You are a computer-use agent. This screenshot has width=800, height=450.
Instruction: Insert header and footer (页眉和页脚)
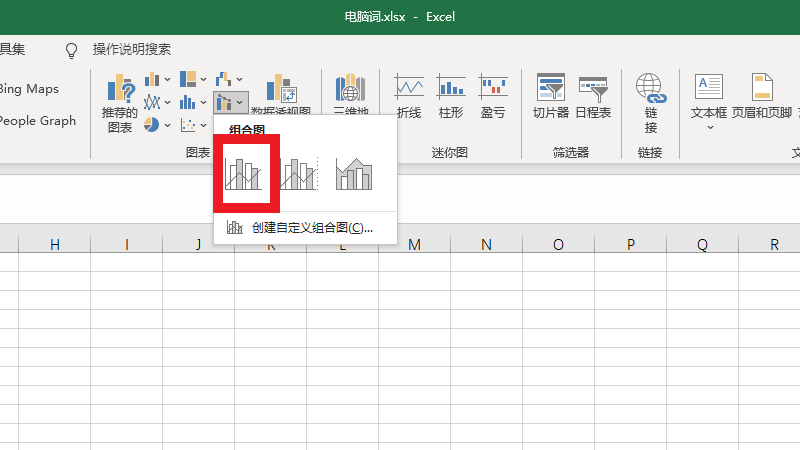[x=762, y=97]
